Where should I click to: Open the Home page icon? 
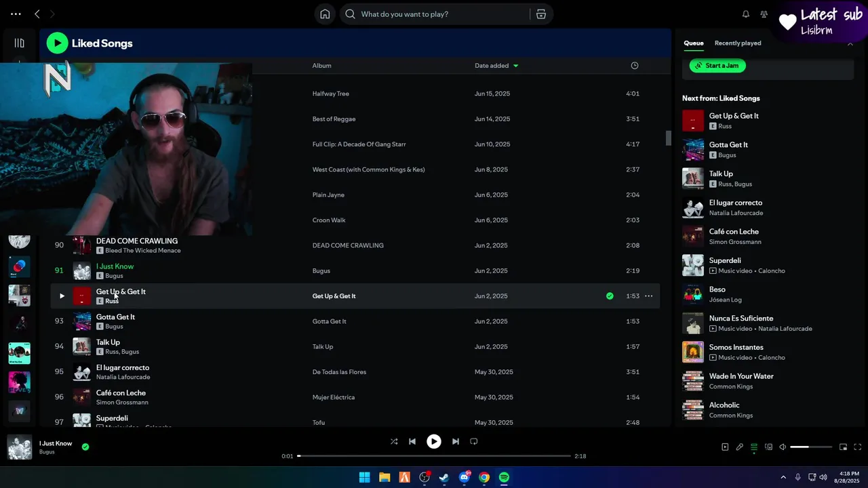click(x=325, y=14)
